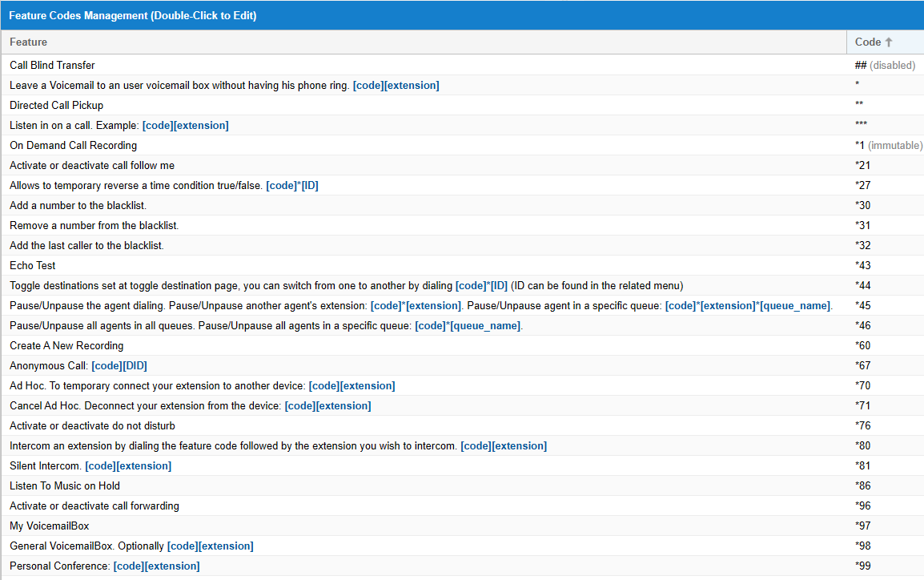The height and width of the screenshot is (580, 924).
Task: Click the On Demand Call Recording row
Action: pyautogui.click(x=73, y=145)
